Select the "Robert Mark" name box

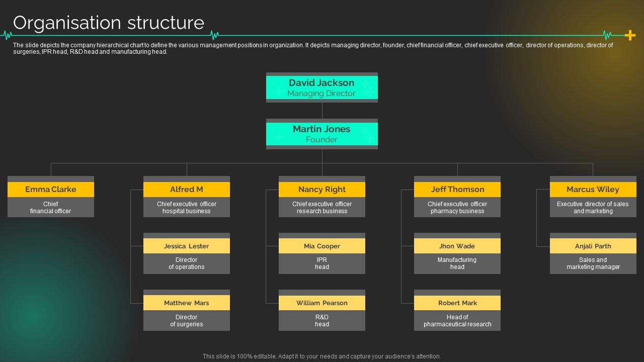pos(457,303)
